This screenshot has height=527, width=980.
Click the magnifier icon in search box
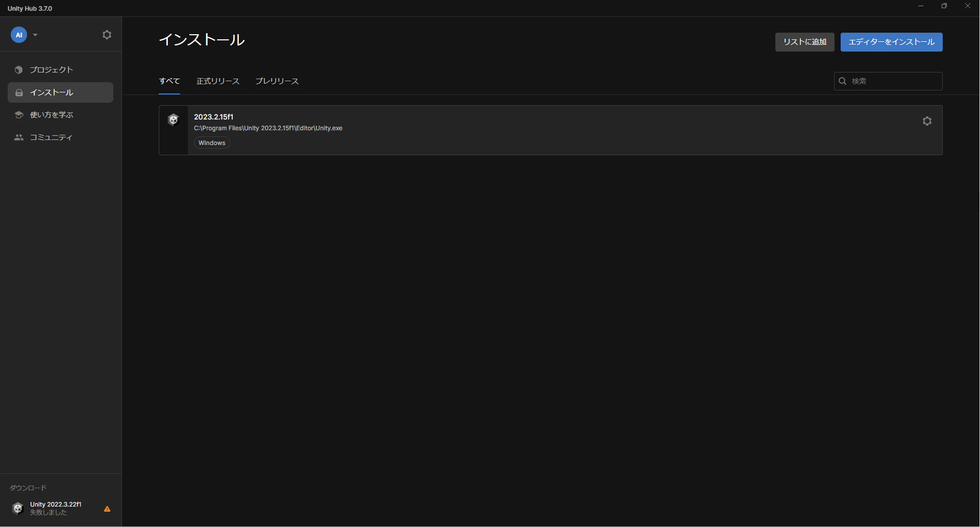[x=843, y=81]
